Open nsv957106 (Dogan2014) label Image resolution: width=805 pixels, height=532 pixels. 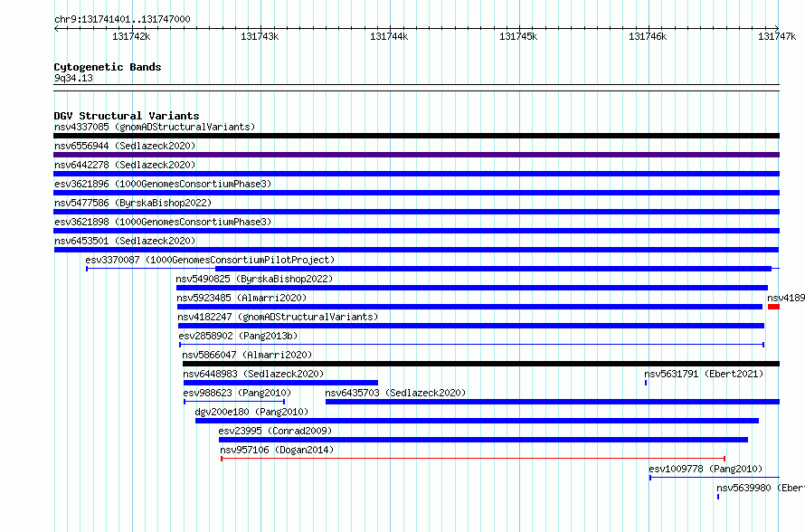tap(277, 450)
